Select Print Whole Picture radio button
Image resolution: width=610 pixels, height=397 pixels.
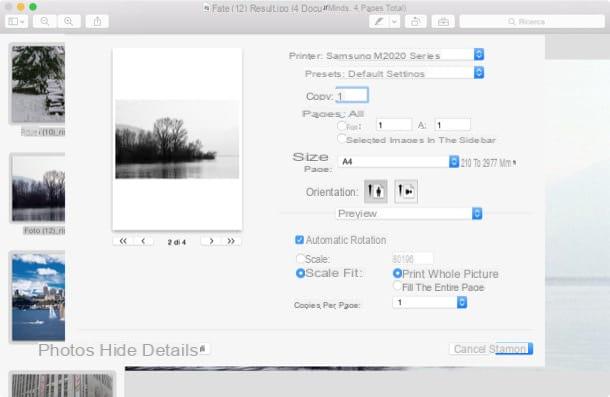coord(397,274)
